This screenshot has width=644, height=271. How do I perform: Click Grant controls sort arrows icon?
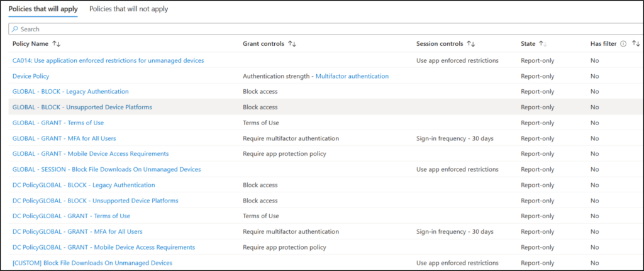292,44
